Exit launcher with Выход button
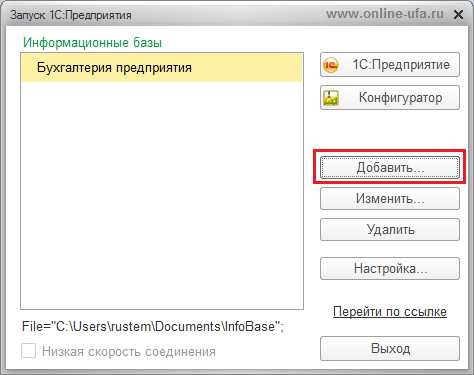Image resolution: width=474 pixels, height=375 pixels. pos(390,349)
